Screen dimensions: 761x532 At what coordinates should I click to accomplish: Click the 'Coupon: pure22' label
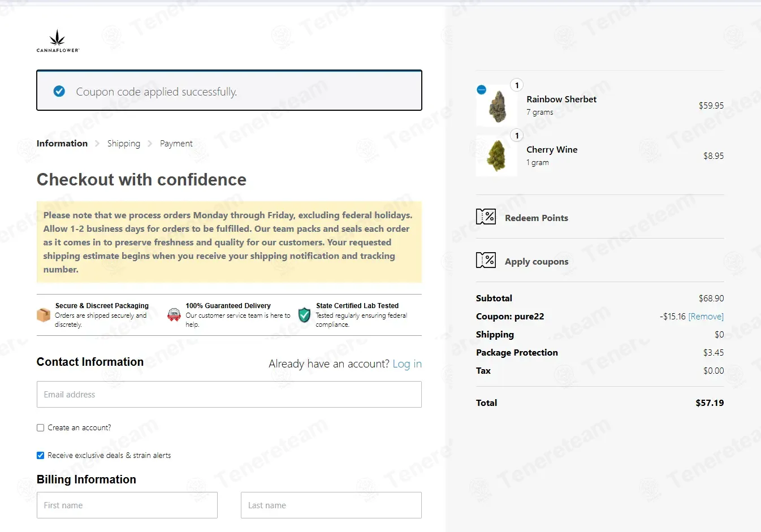click(510, 317)
